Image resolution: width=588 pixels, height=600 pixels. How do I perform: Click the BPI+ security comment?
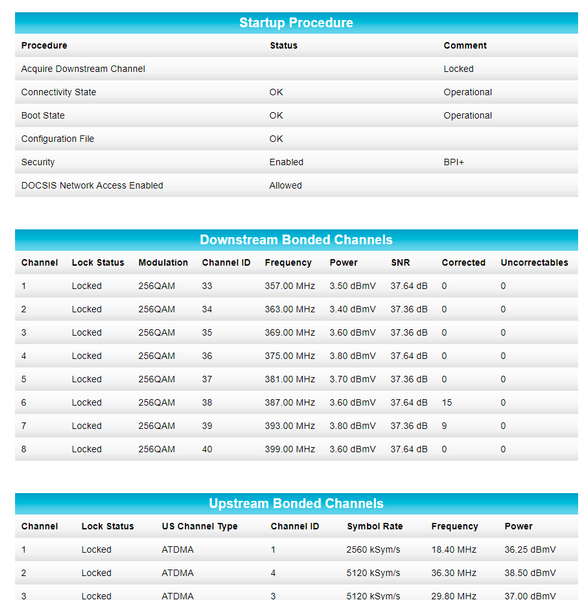pyautogui.click(x=453, y=162)
